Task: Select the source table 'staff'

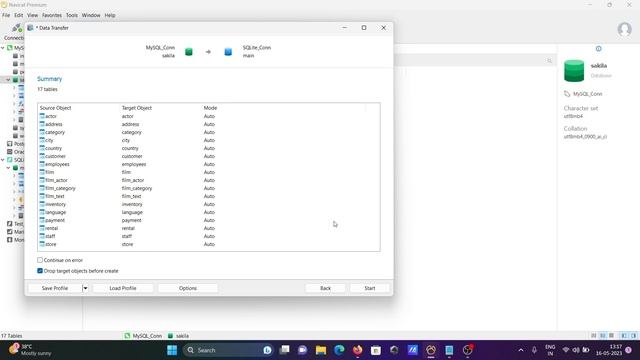Action: 50,236
